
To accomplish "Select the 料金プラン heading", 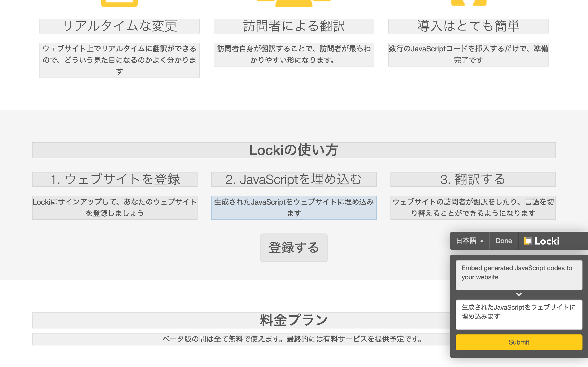I will pos(294,320).
